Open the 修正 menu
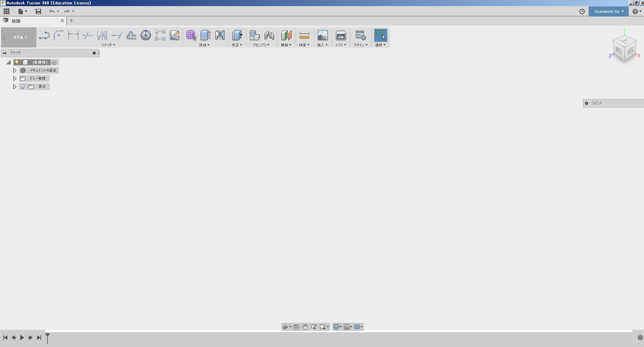This screenshot has height=347, width=644. (237, 45)
